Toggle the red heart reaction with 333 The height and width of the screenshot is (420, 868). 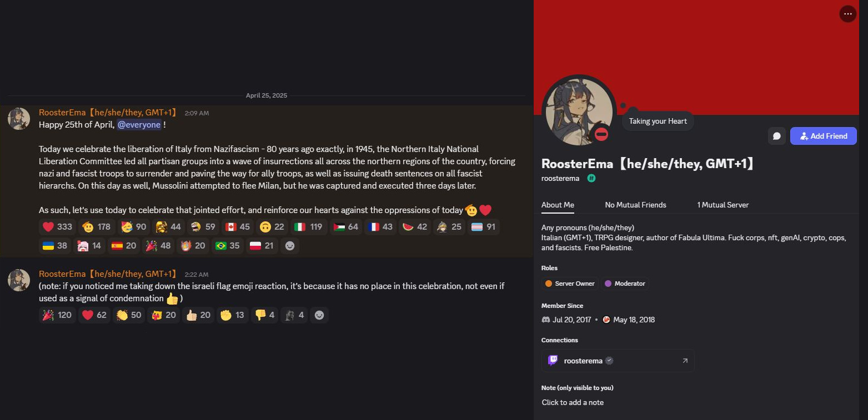click(x=58, y=227)
